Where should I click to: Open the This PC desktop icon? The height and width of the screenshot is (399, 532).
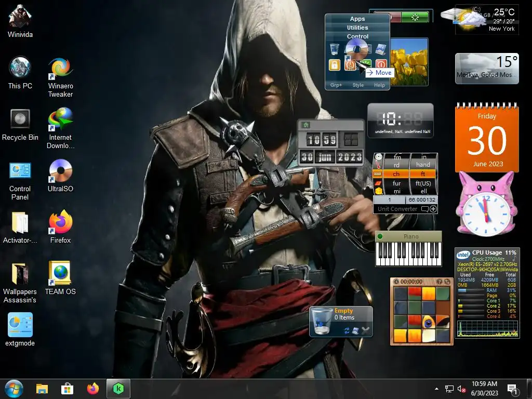click(x=20, y=73)
